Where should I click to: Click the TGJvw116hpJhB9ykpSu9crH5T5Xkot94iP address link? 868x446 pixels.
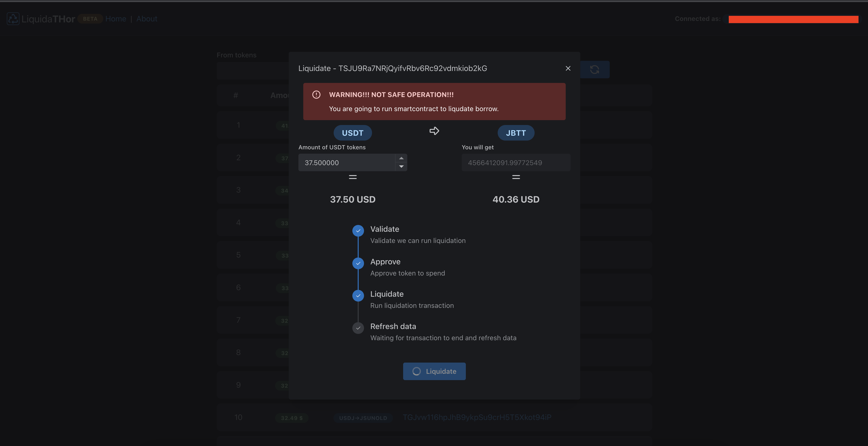tap(477, 417)
